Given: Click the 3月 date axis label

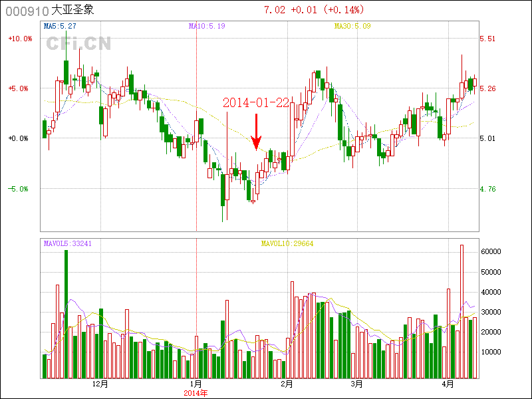Looking at the screenshot, I should tap(357, 384).
